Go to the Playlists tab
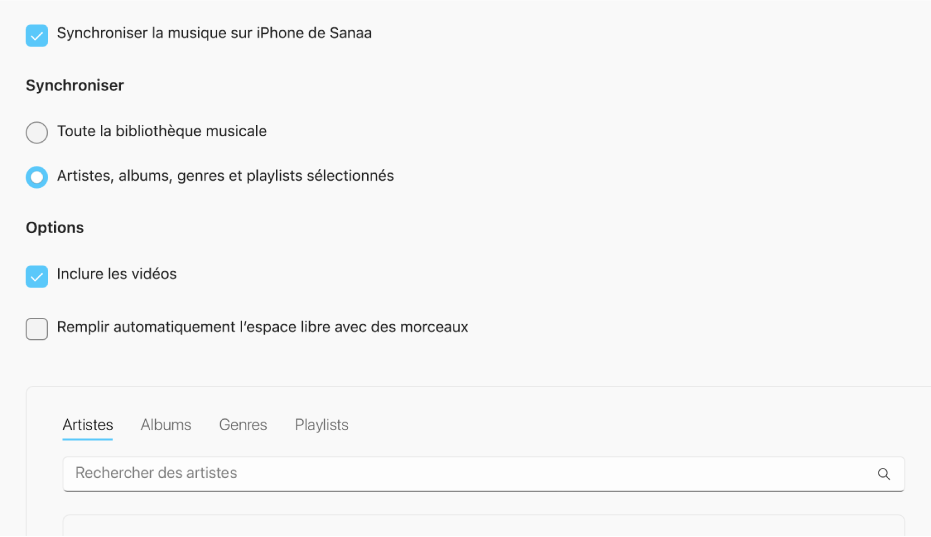The image size is (931, 537). coord(322,425)
